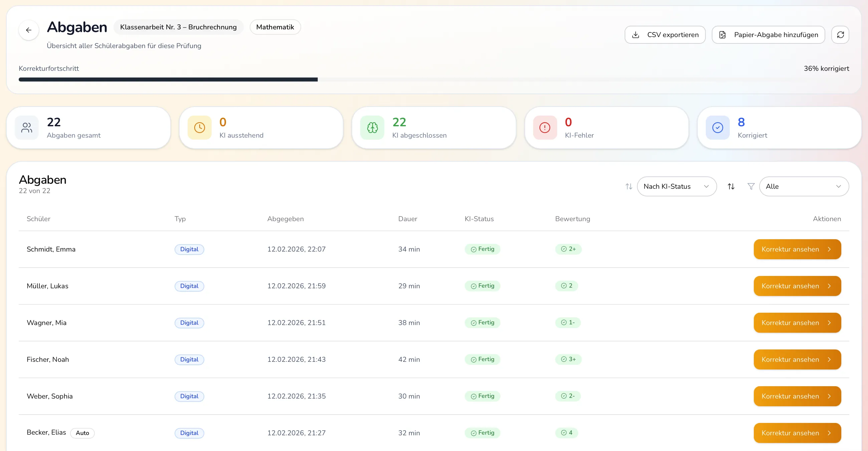Screen dimensions: 868x451
Task: Open the Nach KI-Status sort dropdown
Action: (676, 186)
